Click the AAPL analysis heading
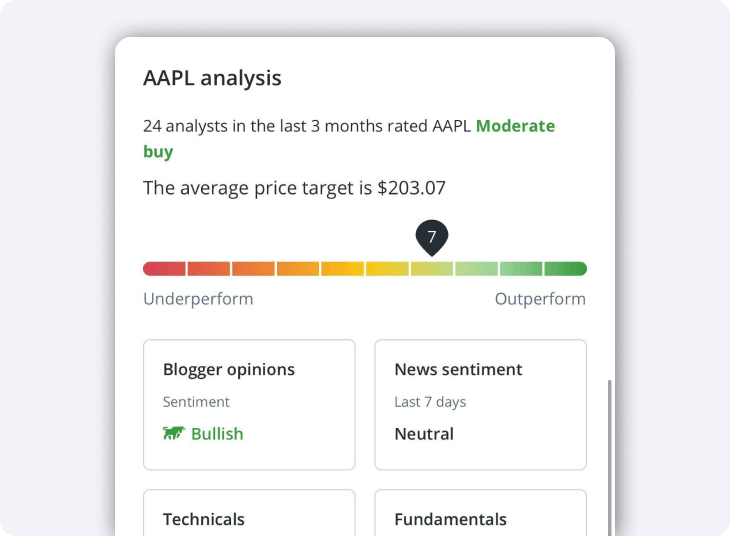Image resolution: width=730 pixels, height=536 pixels. [x=212, y=78]
